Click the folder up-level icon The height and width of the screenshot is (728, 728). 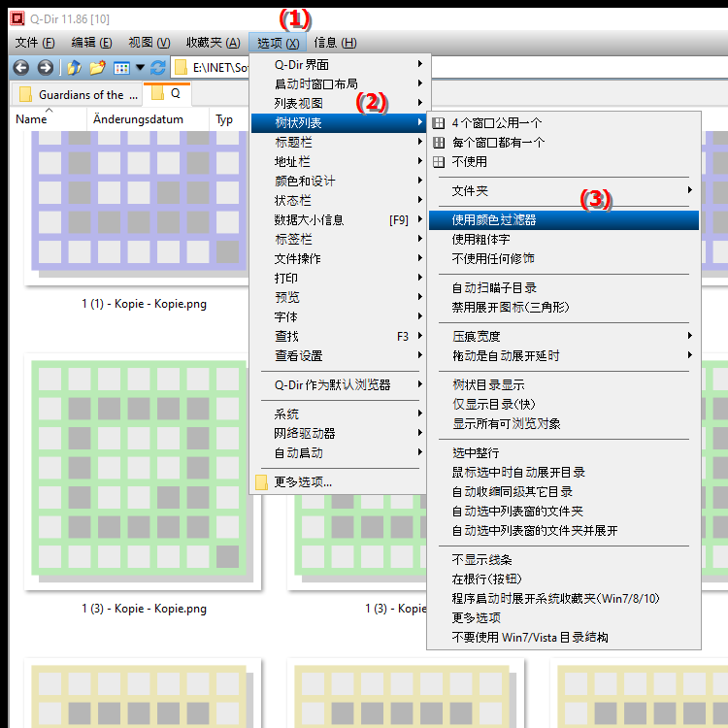tap(74, 68)
